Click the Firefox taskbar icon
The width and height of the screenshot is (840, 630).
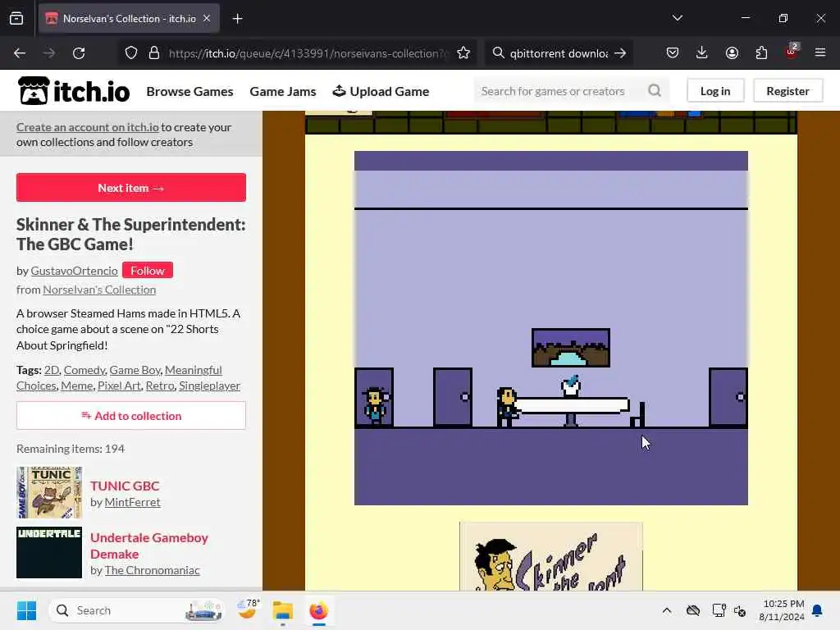pos(318,610)
